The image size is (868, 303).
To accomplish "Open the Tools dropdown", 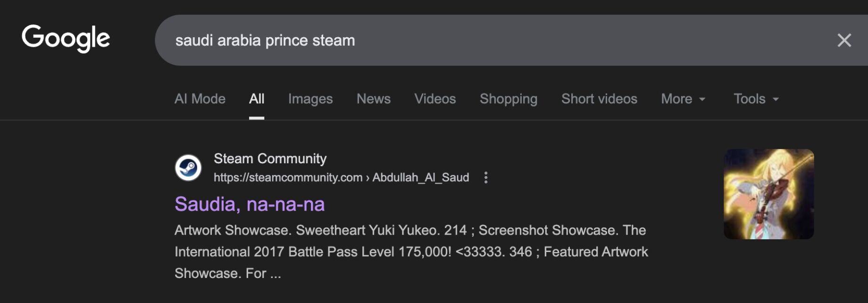I will point(756,99).
